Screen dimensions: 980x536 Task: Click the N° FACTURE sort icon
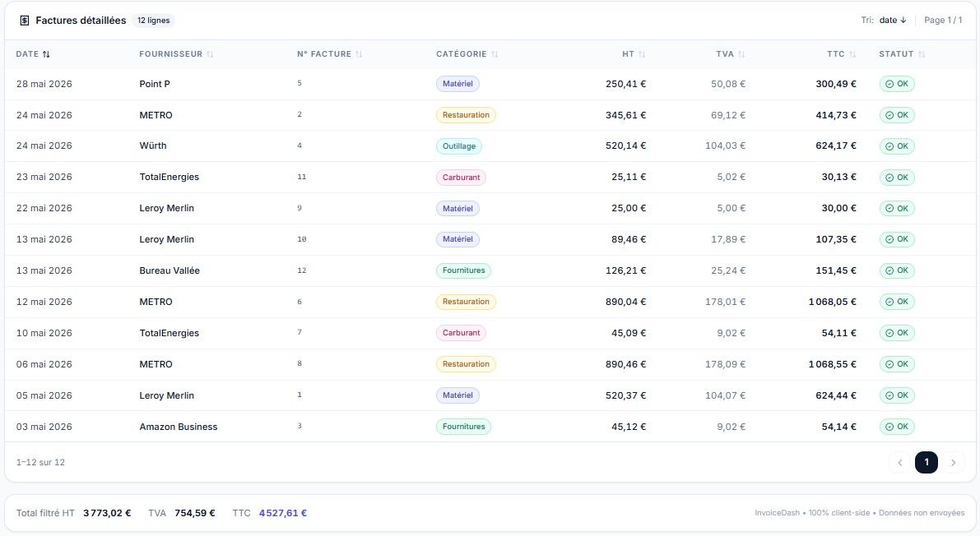pos(359,54)
